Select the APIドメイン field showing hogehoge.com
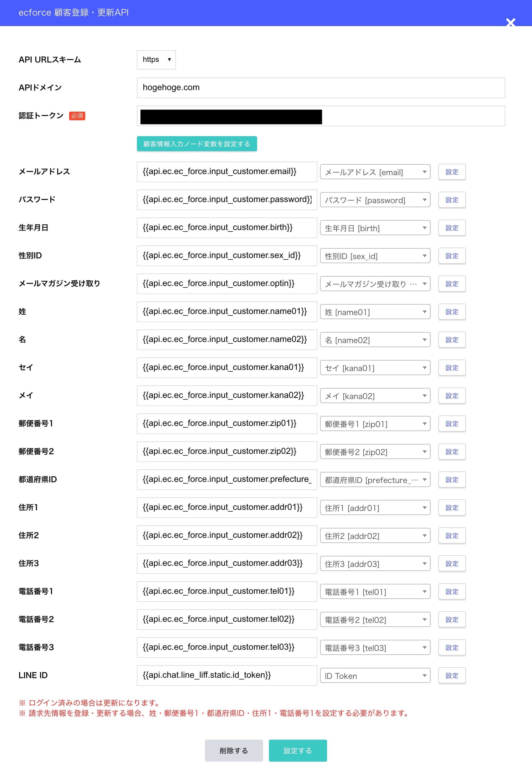 pos(321,88)
